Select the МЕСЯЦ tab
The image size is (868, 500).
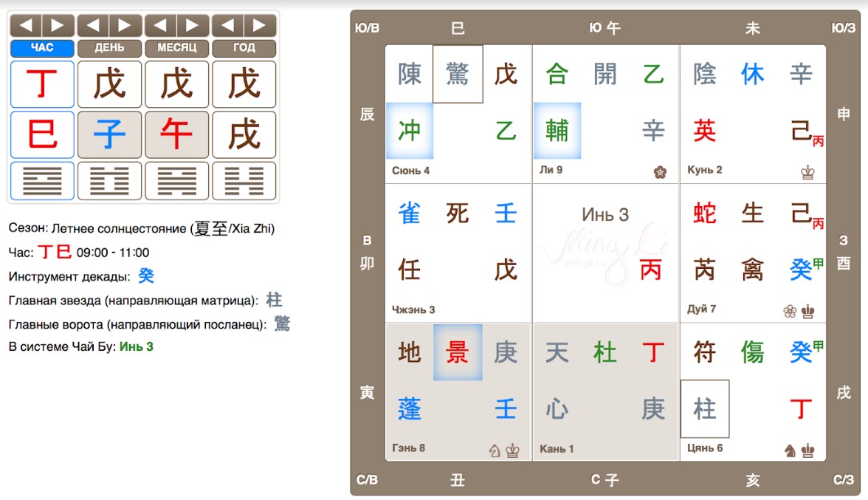pos(176,48)
